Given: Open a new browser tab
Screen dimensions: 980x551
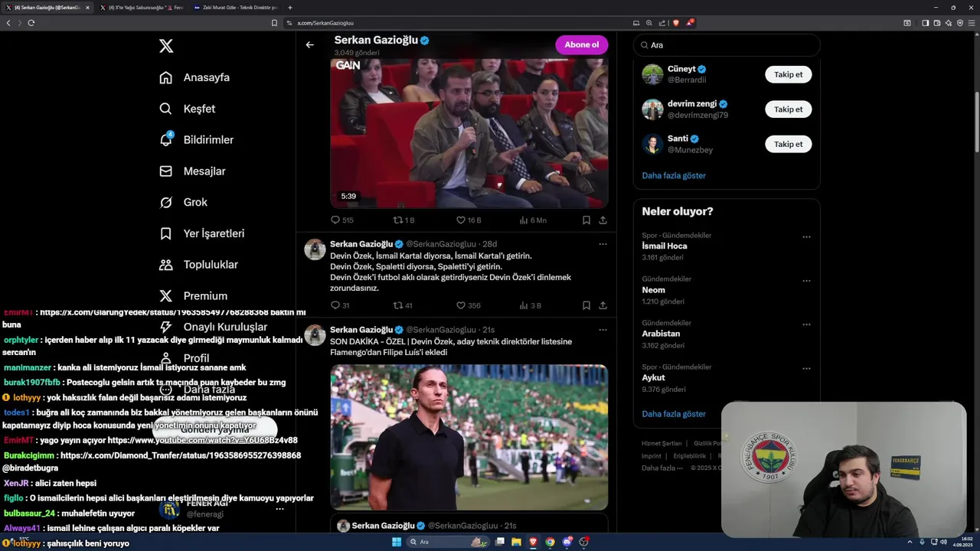Looking at the screenshot, I should coord(289,8).
